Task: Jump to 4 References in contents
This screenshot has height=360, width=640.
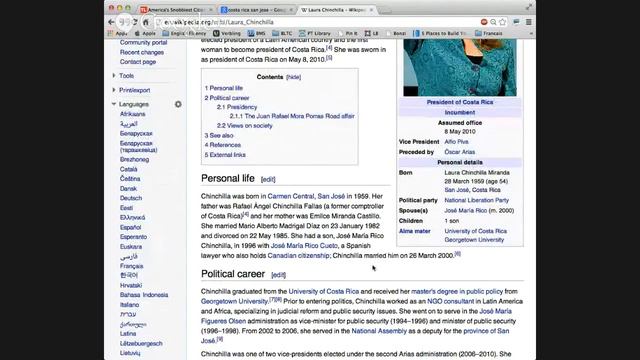Action: 223,145
